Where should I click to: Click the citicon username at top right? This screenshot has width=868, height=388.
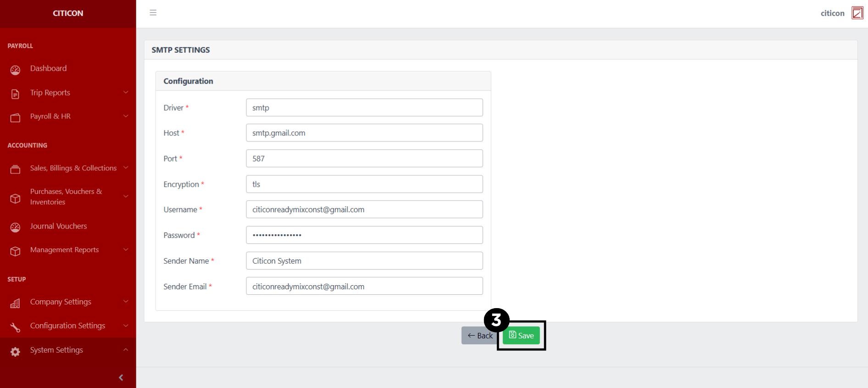pos(832,13)
